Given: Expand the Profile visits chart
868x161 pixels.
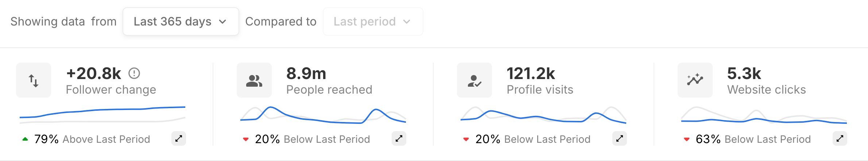Looking at the screenshot, I should [x=619, y=138].
